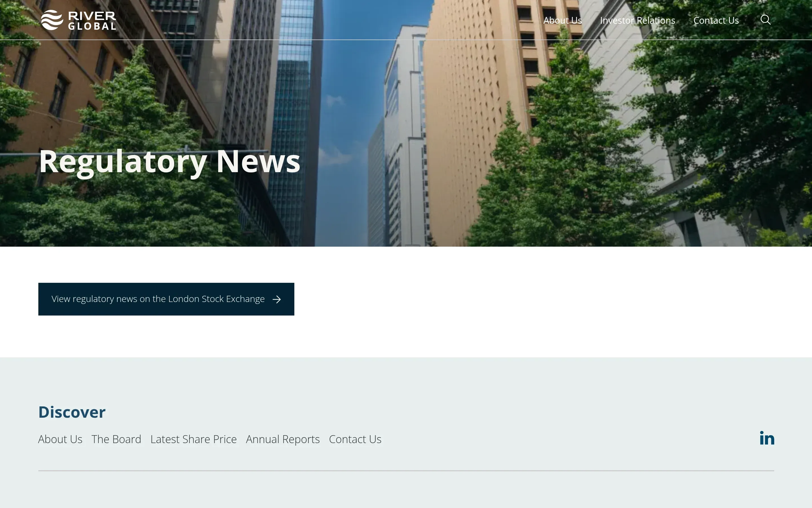Open the search magnifier icon
812x508 pixels.
point(765,20)
